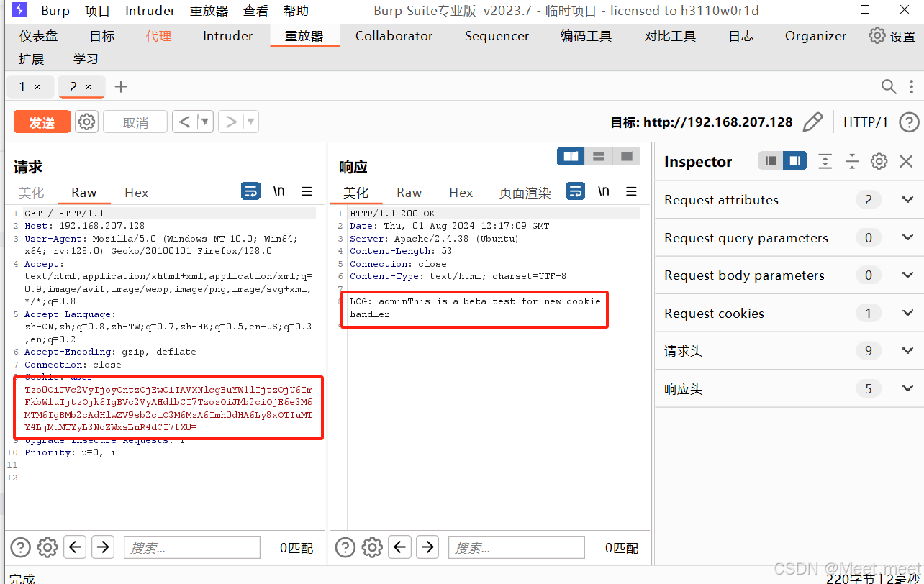924x584 pixels.
Task: Open the 对比工具 comparer tab
Action: 670,36
